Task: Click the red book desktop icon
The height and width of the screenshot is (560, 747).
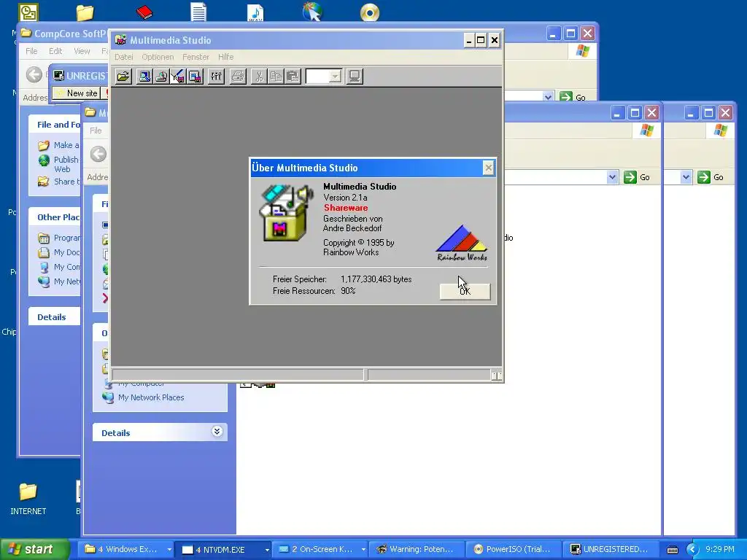Action: coord(144,12)
